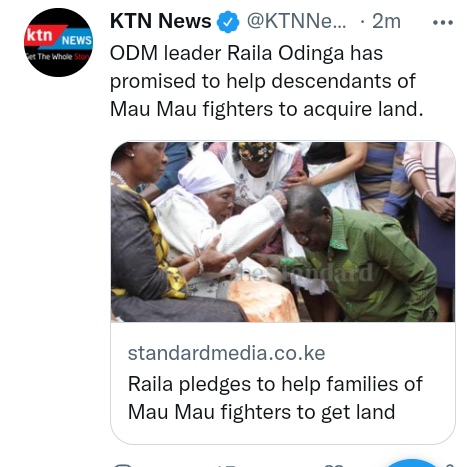
Task: Open the 'Raila pledges to help families' headline
Action: pyautogui.click(x=275, y=398)
